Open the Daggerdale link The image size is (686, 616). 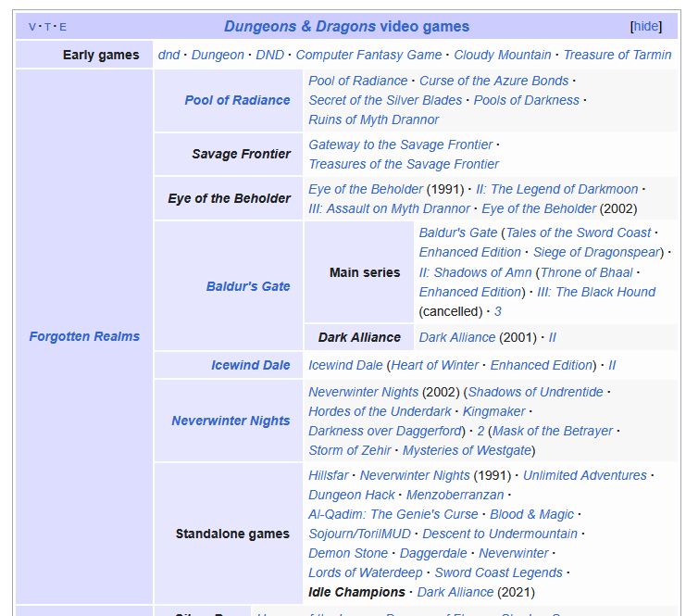[x=433, y=553]
